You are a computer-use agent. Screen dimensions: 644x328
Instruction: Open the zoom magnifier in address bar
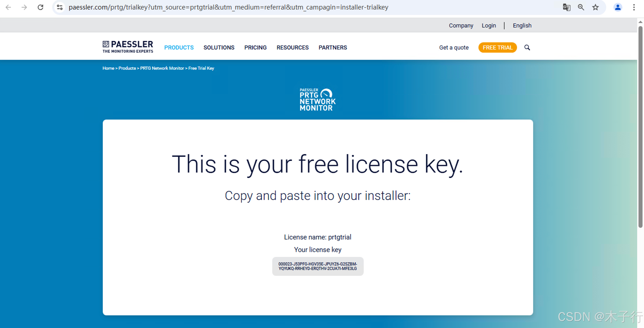[x=581, y=7]
